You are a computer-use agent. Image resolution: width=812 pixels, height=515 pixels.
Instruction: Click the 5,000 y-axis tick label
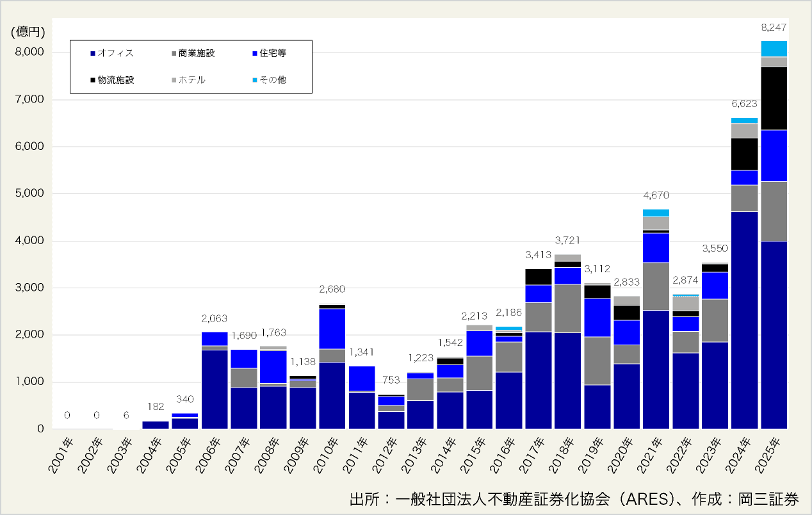click(29, 194)
